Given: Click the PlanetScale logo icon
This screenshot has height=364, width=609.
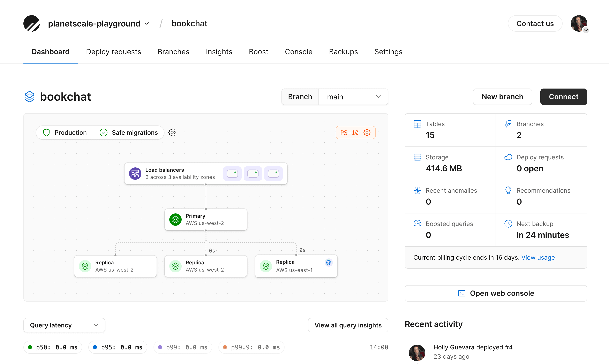Looking at the screenshot, I should pos(32,24).
